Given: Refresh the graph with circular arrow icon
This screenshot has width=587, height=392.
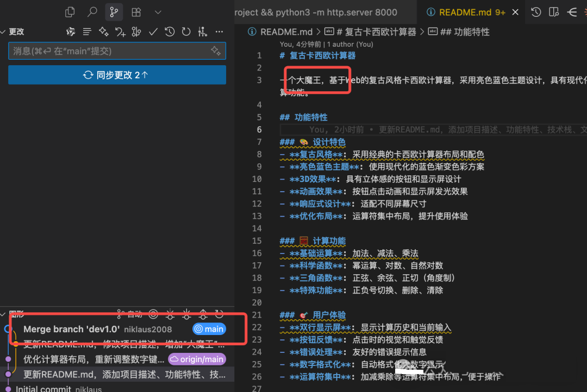Looking at the screenshot, I should pyautogui.click(x=220, y=314).
